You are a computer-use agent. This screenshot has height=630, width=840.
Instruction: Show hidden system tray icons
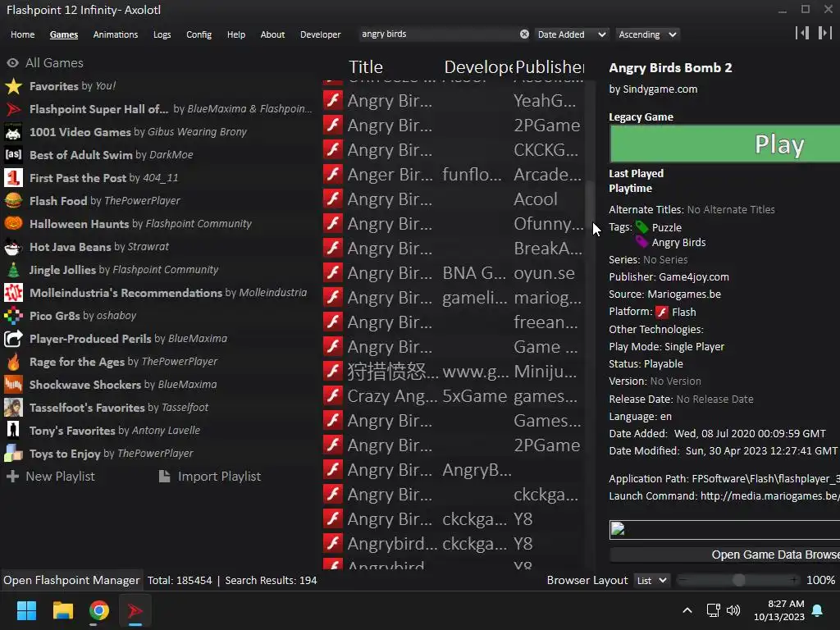687,610
